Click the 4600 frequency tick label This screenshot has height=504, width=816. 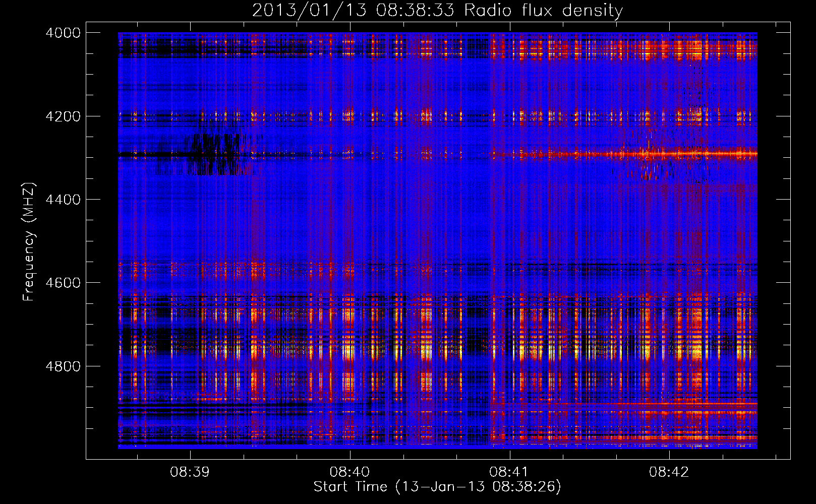point(63,283)
